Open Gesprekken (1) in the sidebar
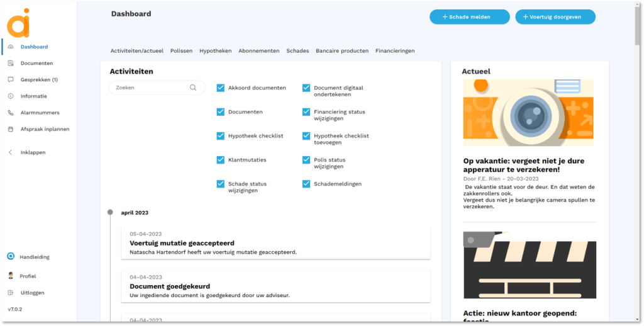This screenshot has height=326, width=644. [x=39, y=80]
